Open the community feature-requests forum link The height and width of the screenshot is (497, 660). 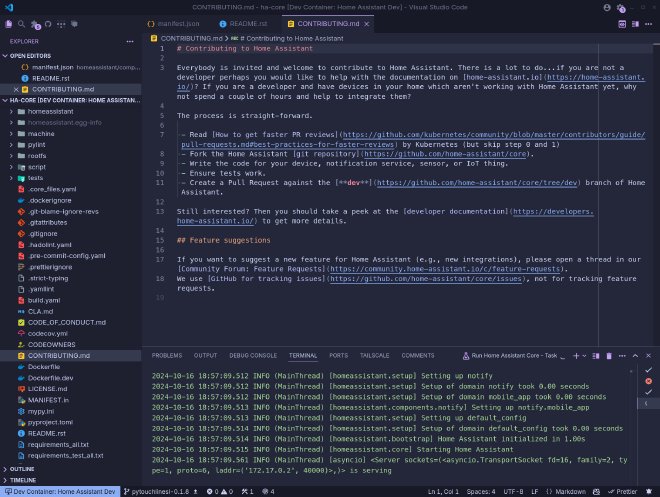(445, 269)
